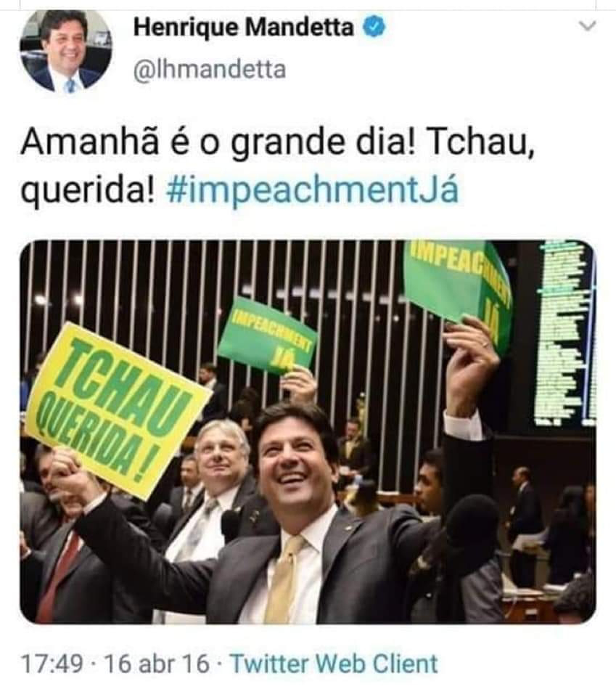Open Henrique Mandetta's profile avatar

tap(66, 50)
